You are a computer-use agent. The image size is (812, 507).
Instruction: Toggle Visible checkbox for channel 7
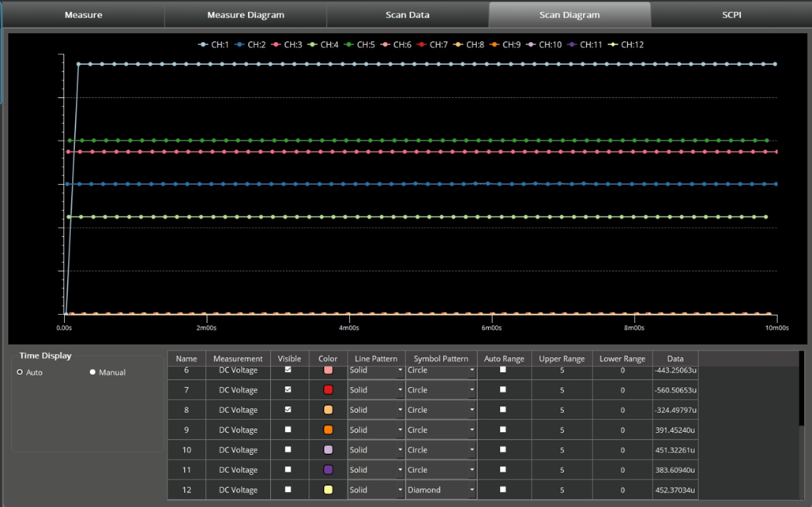click(x=288, y=389)
